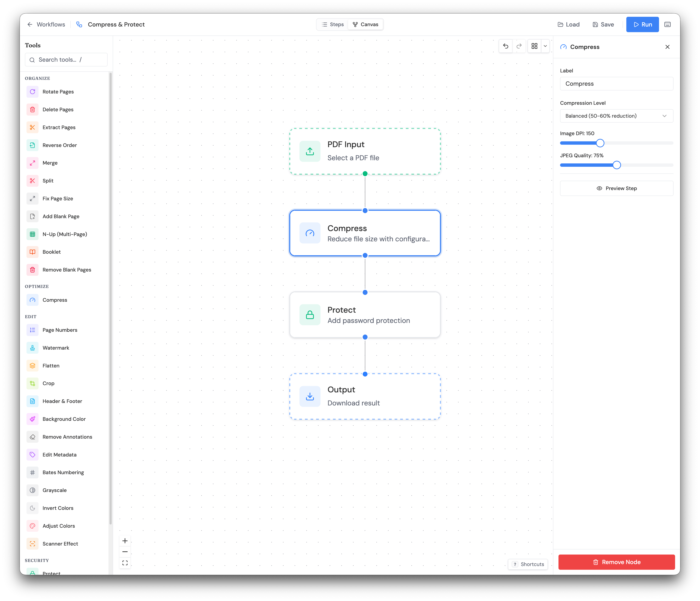Fit the canvas to view
This screenshot has width=700, height=601.
point(125,563)
